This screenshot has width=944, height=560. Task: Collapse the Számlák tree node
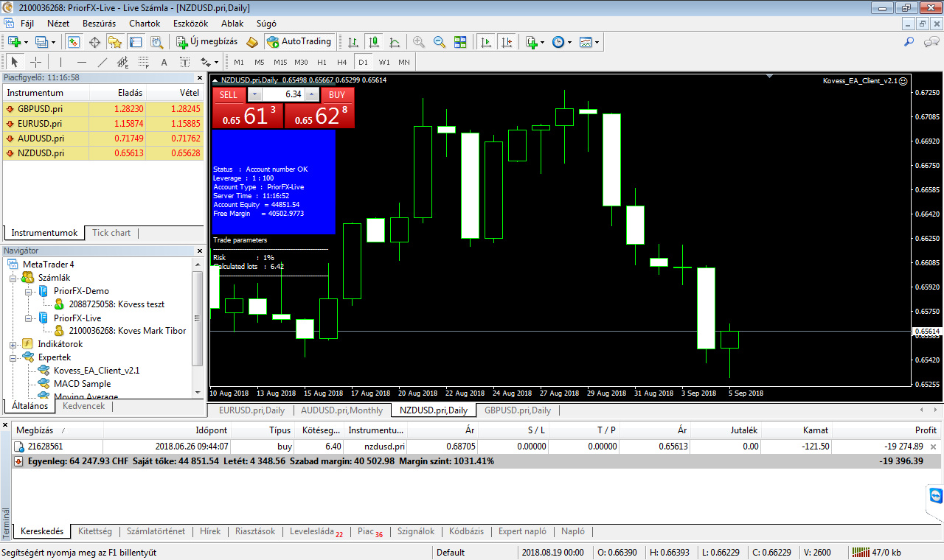click(14, 278)
